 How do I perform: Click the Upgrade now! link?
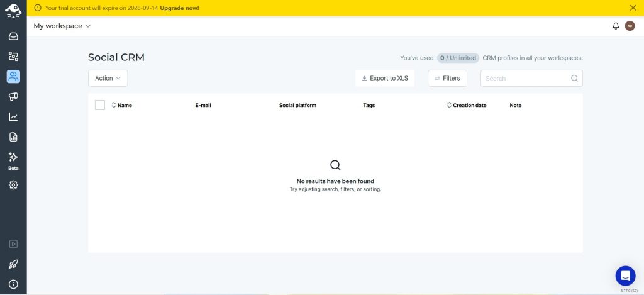[179, 8]
